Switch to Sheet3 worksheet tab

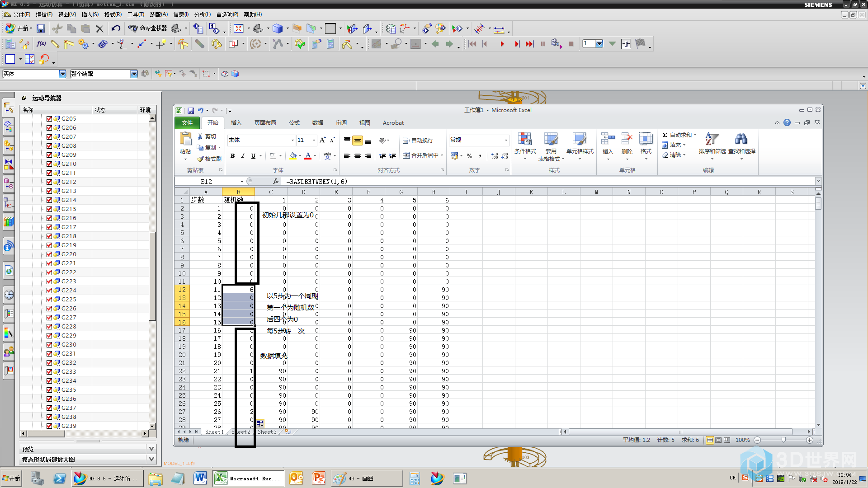point(267,432)
